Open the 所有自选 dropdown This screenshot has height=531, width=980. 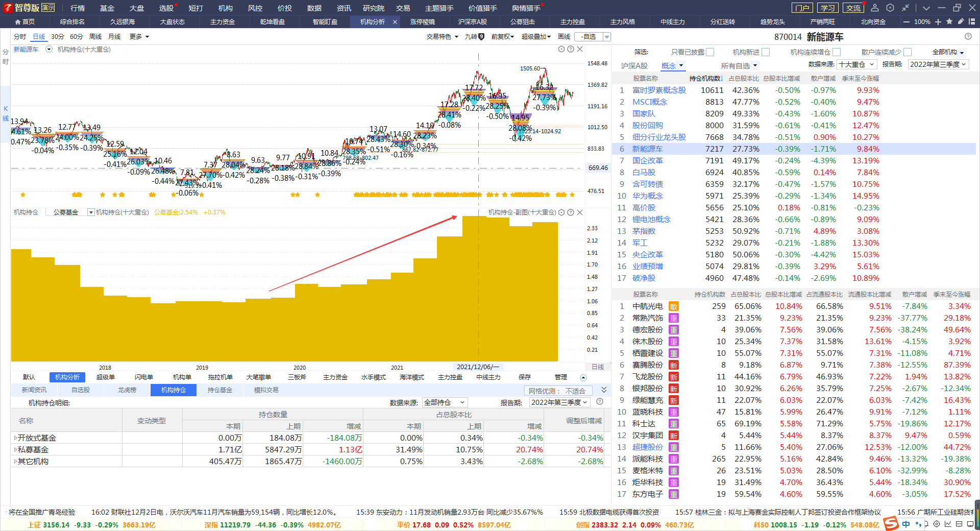click(x=739, y=65)
